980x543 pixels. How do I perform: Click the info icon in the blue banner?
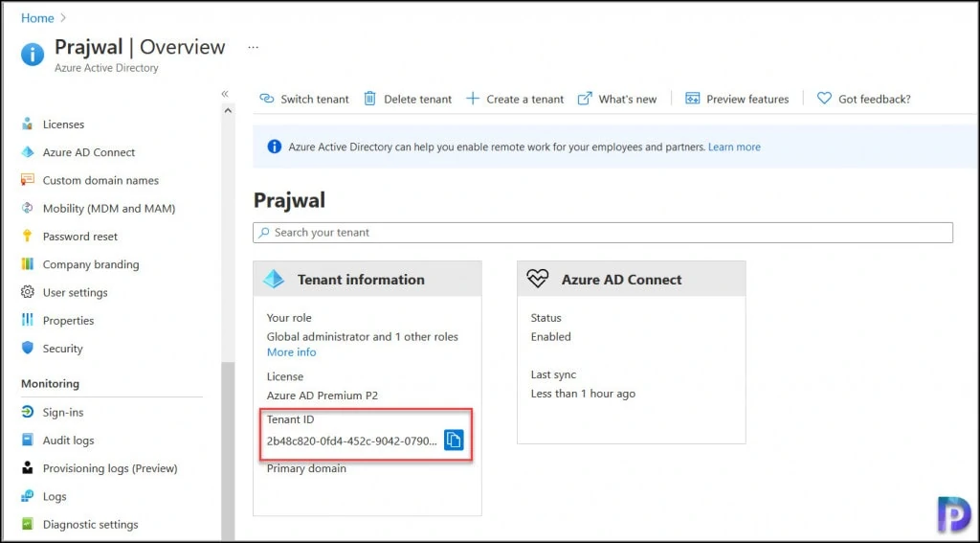coord(274,147)
